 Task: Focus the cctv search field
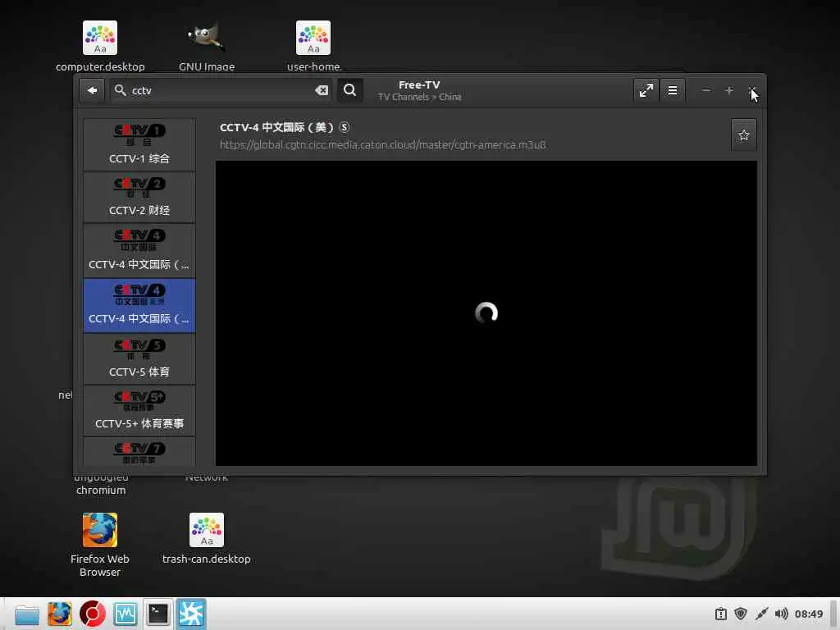coord(220,90)
